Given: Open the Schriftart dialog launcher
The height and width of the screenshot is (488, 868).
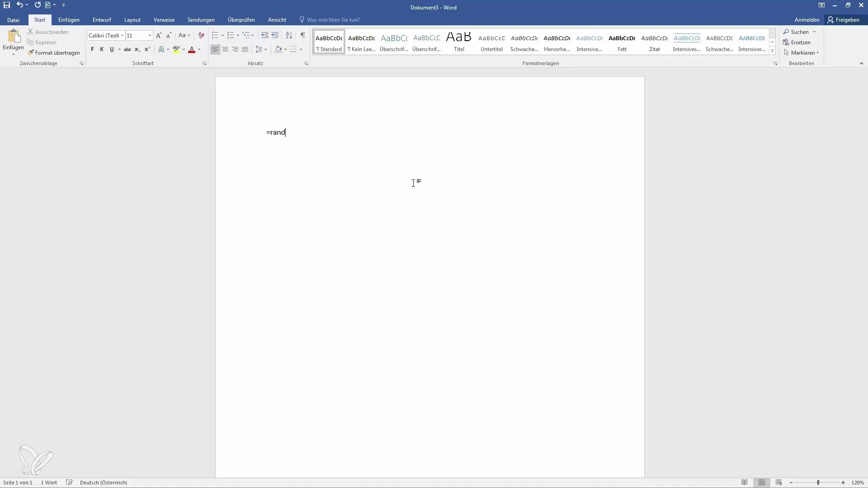Looking at the screenshot, I should (204, 64).
